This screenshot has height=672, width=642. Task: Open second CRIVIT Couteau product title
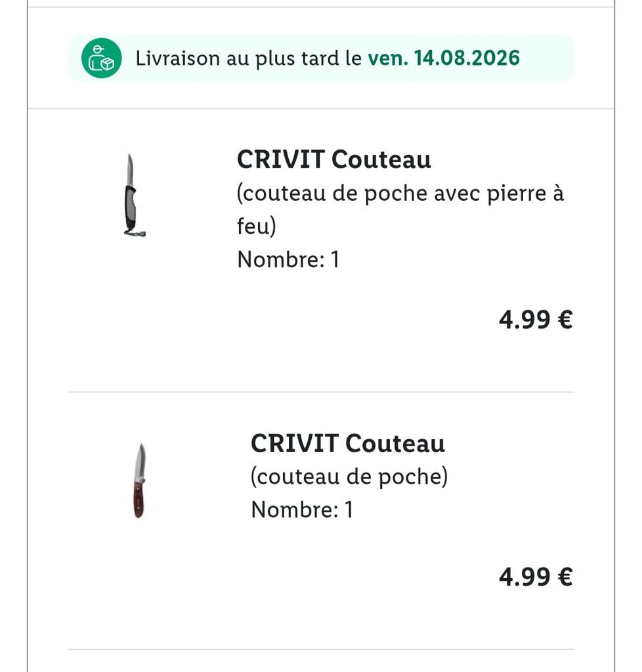pyautogui.click(x=347, y=443)
